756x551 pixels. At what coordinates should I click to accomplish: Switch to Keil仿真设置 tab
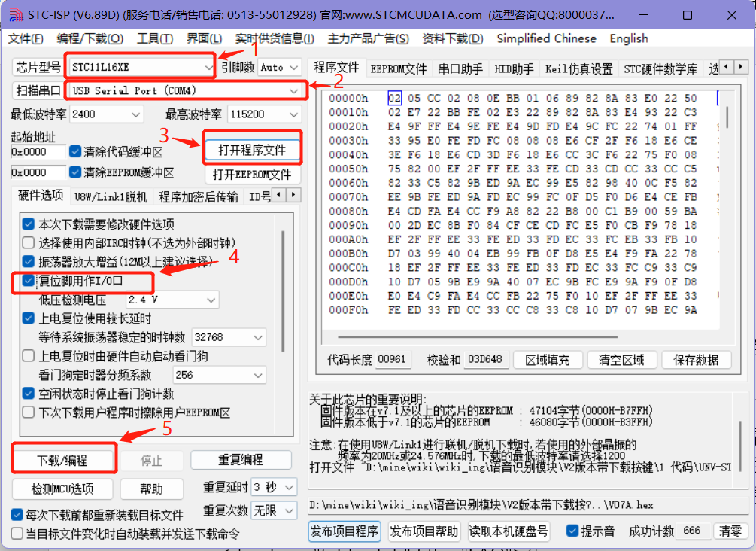click(x=578, y=69)
